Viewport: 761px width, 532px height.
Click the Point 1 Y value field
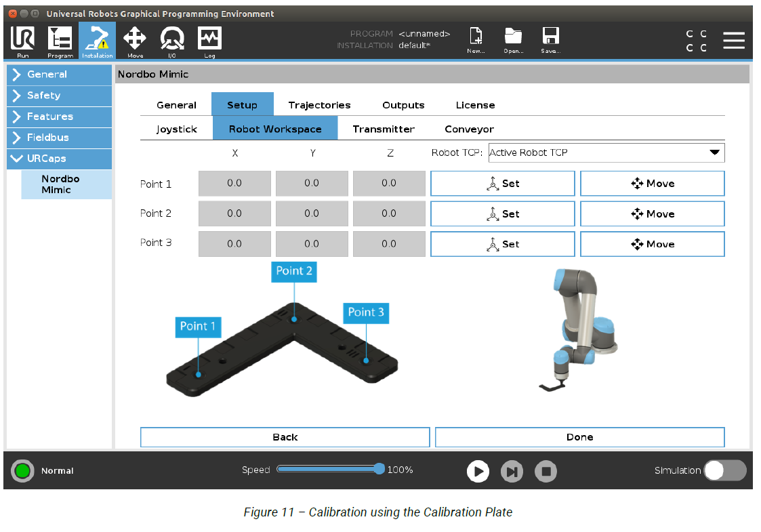click(x=312, y=184)
